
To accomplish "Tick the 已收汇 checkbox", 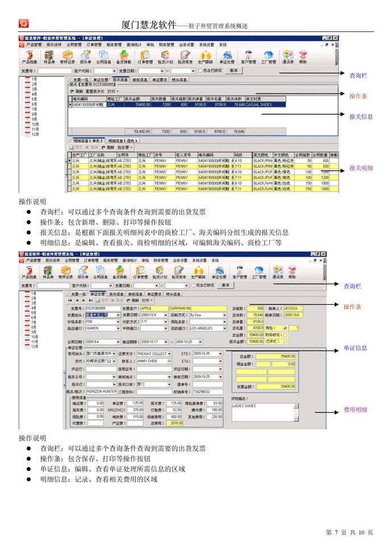I will click(285, 342).
